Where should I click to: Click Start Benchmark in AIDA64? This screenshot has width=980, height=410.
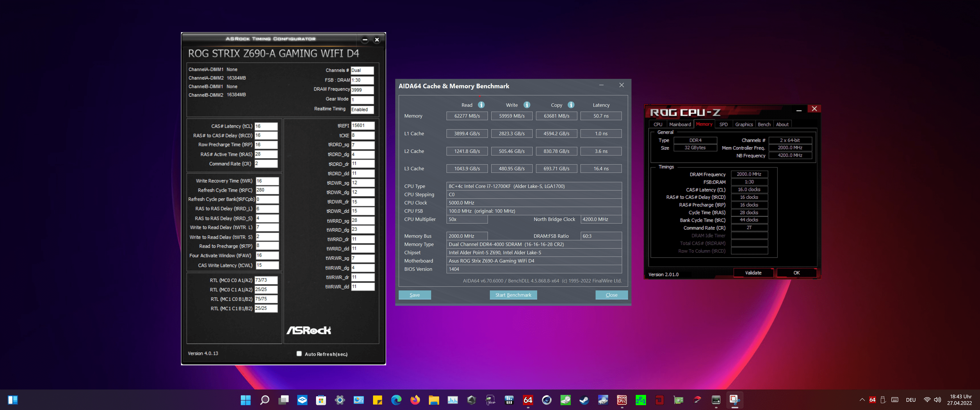click(x=513, y=295)
